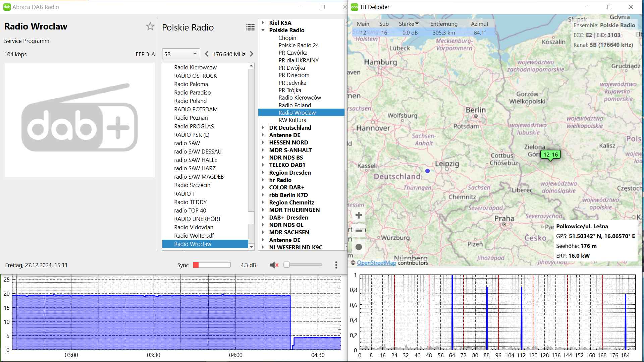
Task: Click the 12-16 transmitter marker on the map
Action: pyautogui.click(x=550, y=155)
